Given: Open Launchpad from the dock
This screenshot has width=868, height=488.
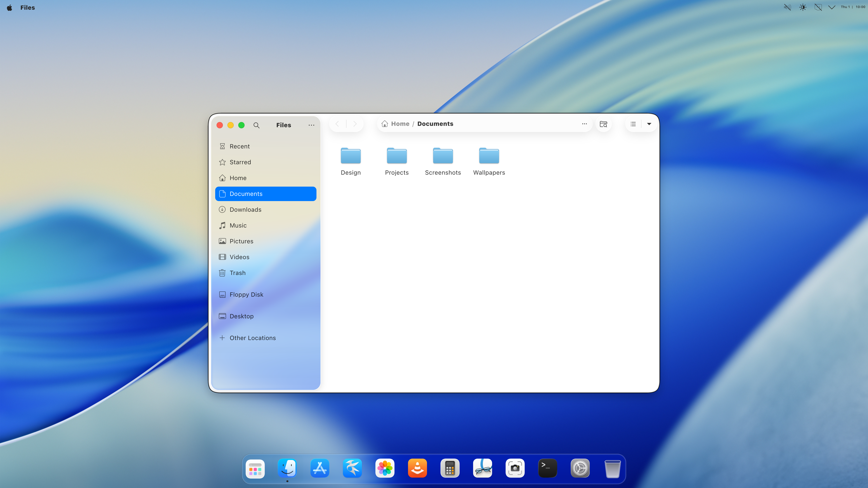Looking at the screenshot, I should (x=255, y=469).
